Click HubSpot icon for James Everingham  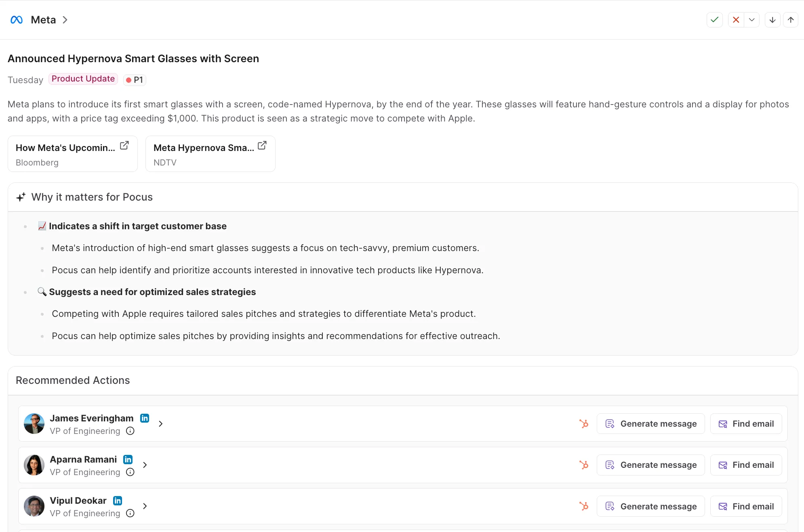click(x=584, y=424)
